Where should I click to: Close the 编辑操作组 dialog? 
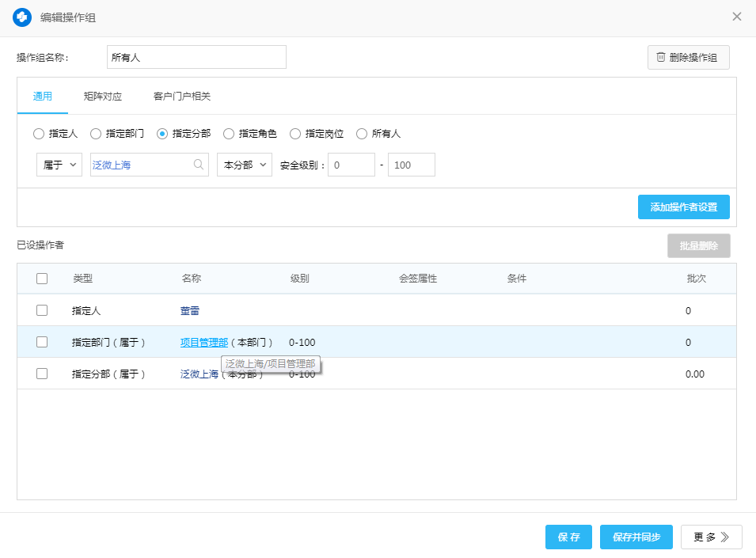[x=736, y=17]
